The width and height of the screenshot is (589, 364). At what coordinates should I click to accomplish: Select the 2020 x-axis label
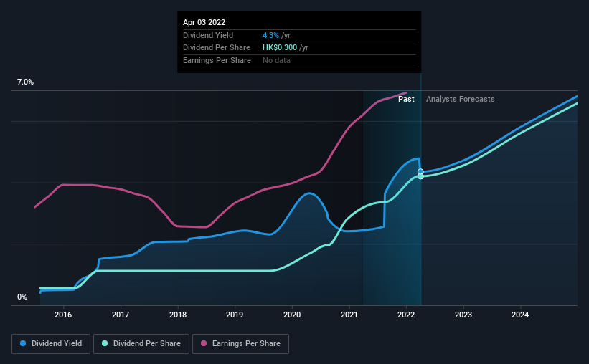coord(292,315)
